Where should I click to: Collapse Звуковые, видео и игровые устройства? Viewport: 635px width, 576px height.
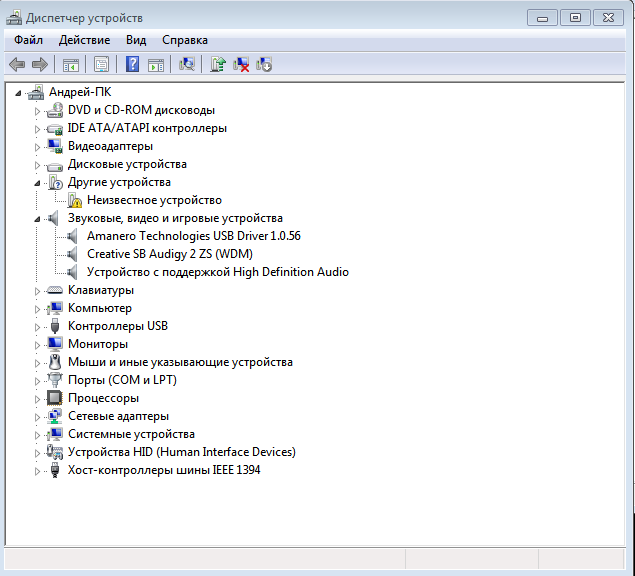click(38, 219)
